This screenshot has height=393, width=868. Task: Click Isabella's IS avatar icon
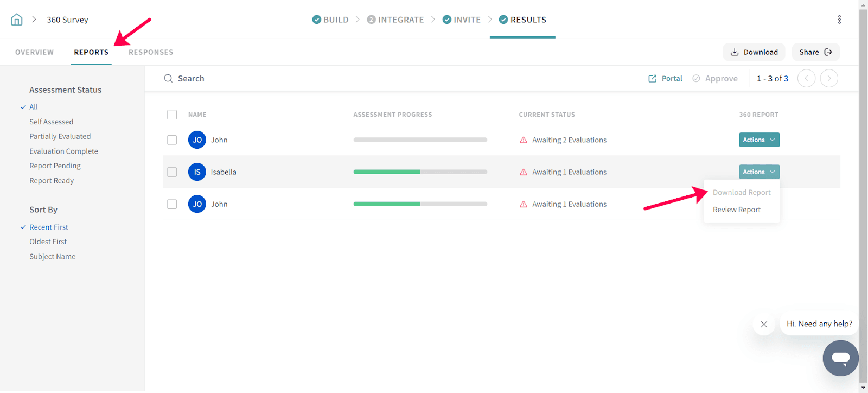pos(197,172)
